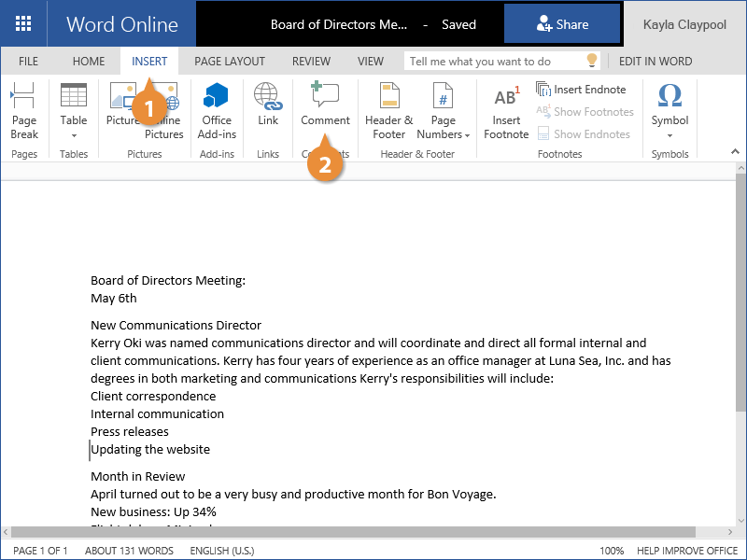
Task: Add a Comment from the ribbon
Action: click(325, 105)
